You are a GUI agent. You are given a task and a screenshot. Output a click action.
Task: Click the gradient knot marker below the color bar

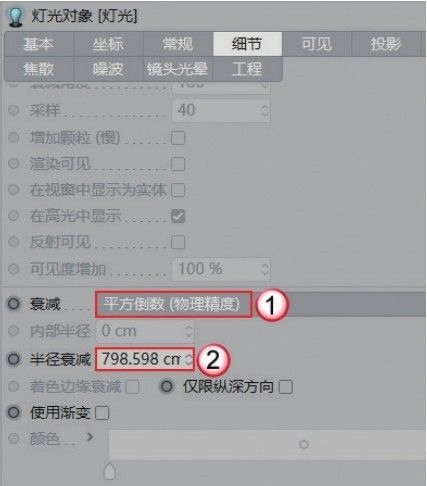[x=110, y=471]
